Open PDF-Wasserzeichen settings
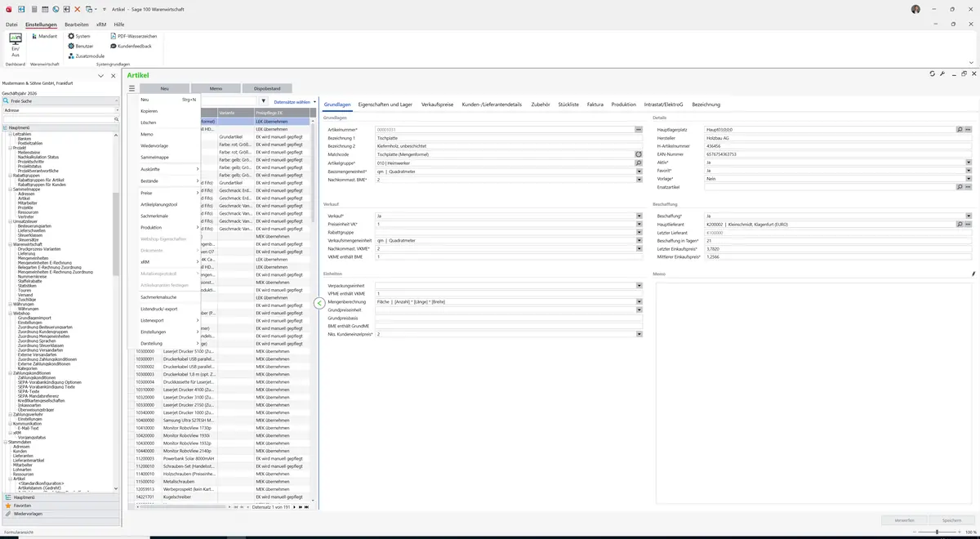Viewport: 980px width, 539px height. [x=133, y=36]
